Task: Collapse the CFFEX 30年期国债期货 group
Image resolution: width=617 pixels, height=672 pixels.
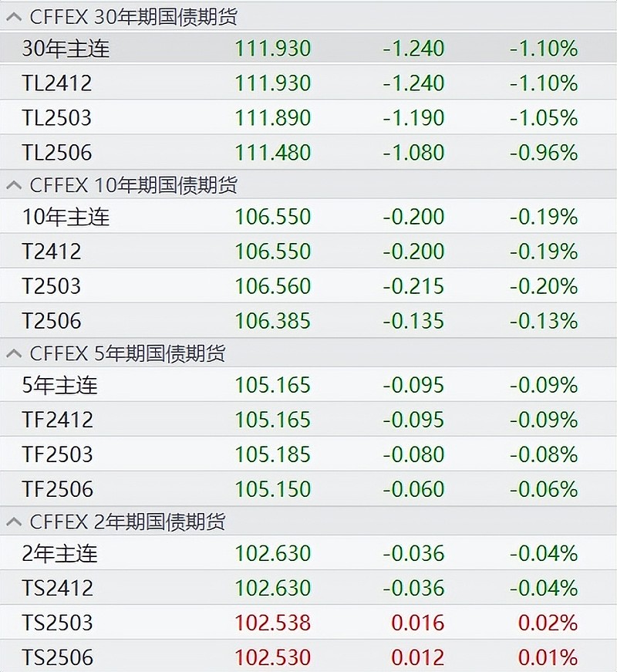Action: pyautogui.click(x=14, y=18)
